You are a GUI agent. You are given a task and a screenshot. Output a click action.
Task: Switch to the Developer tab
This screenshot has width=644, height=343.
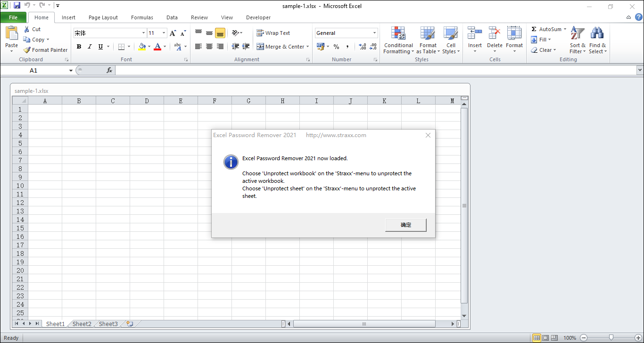[x=258, y=17]
